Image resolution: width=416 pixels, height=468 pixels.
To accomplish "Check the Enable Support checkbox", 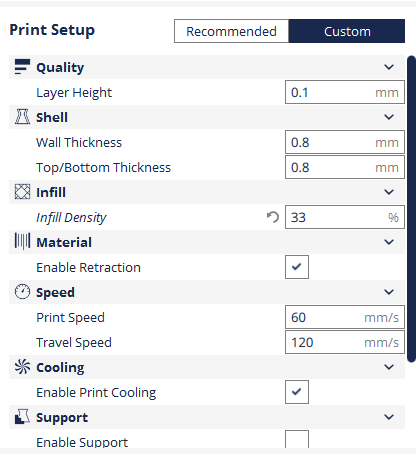I will click(297, 439).
